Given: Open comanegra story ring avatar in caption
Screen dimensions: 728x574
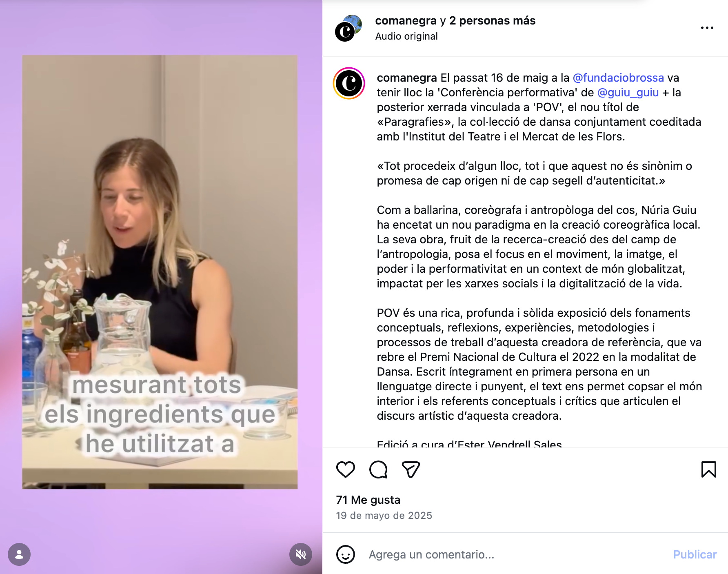Looking at the screenshot, I should tap(349, 83).
